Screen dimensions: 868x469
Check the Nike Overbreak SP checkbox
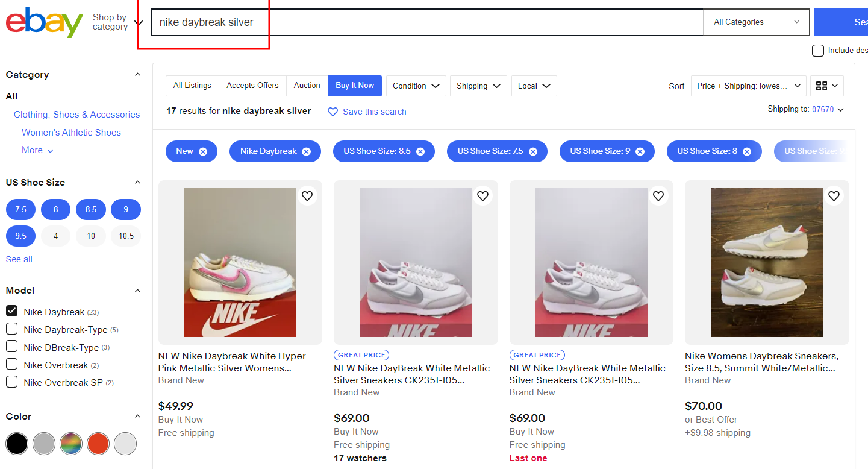[11, 382]
